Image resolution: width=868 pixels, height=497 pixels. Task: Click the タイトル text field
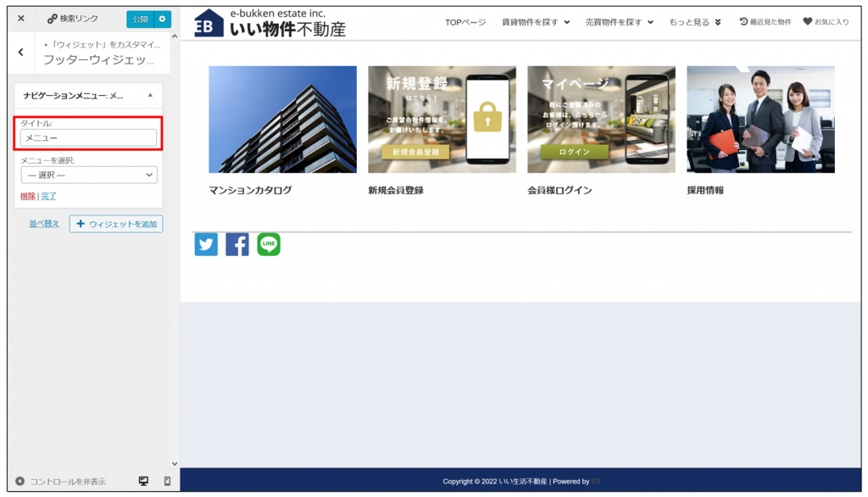coord(89,137)
